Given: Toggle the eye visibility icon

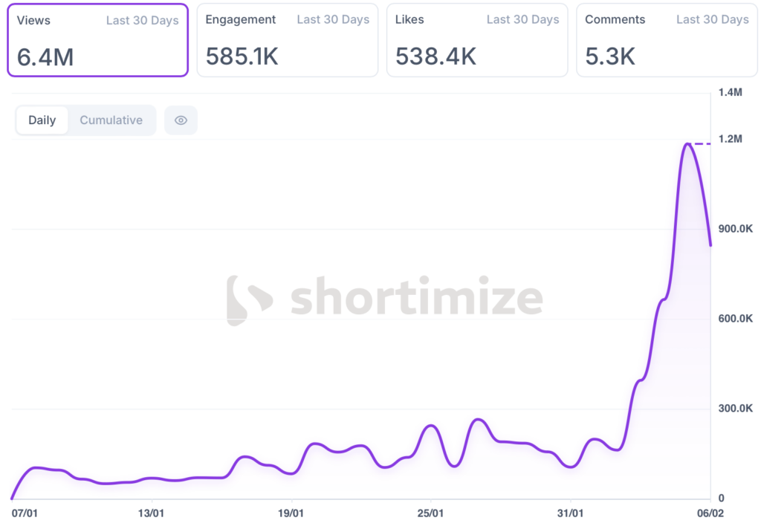Looking at the screenshot, I should (181, 120).
